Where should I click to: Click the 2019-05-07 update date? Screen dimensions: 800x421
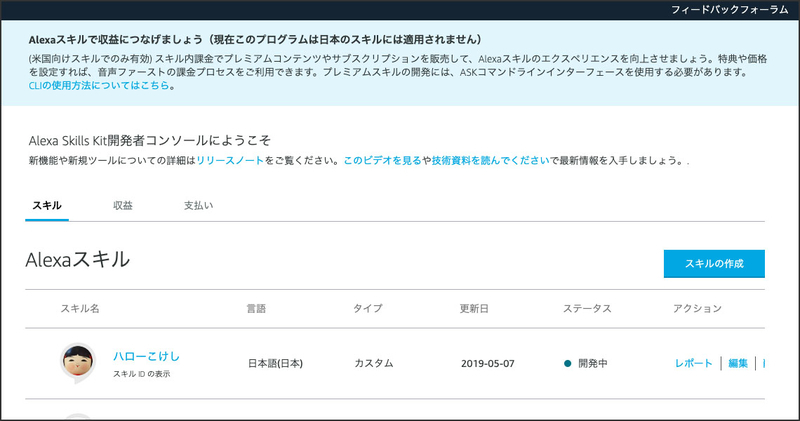point(488,364)
